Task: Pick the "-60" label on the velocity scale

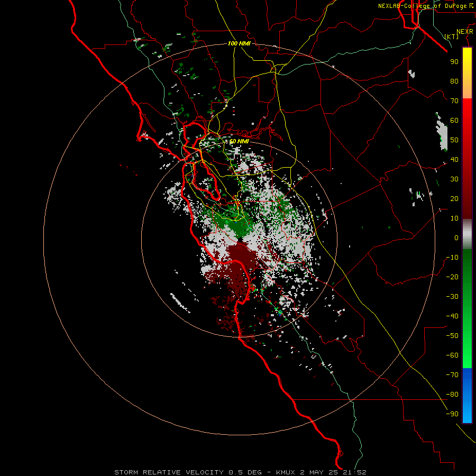Action: coord(452,355)
